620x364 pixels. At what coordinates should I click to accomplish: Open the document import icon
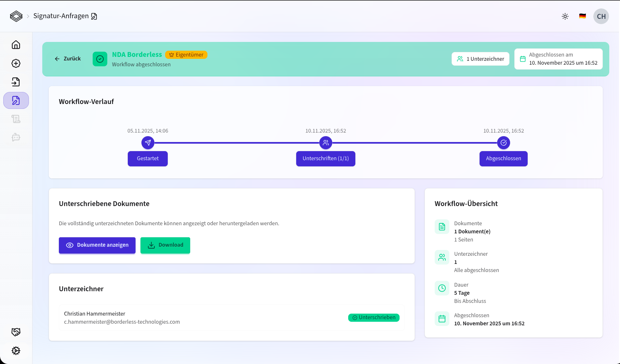(x=16, y=82)
